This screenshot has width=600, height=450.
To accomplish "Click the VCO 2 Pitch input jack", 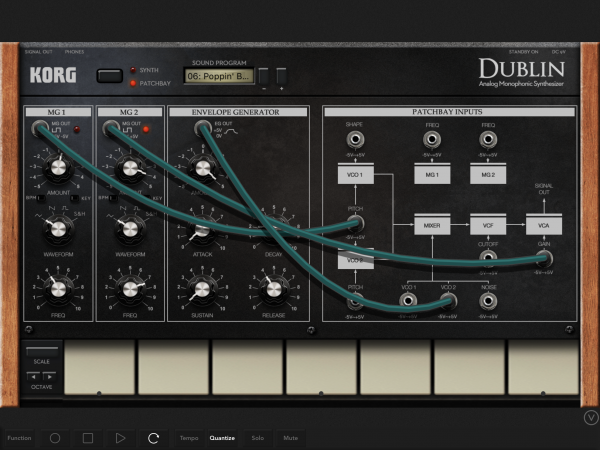I will point(355,302).
